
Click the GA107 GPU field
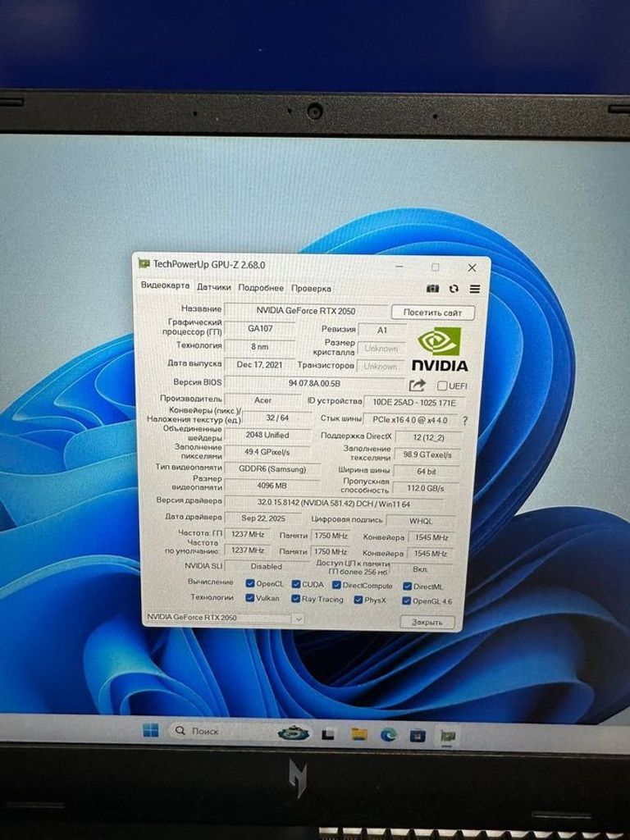pyautogui.click(x=260, y=328)
